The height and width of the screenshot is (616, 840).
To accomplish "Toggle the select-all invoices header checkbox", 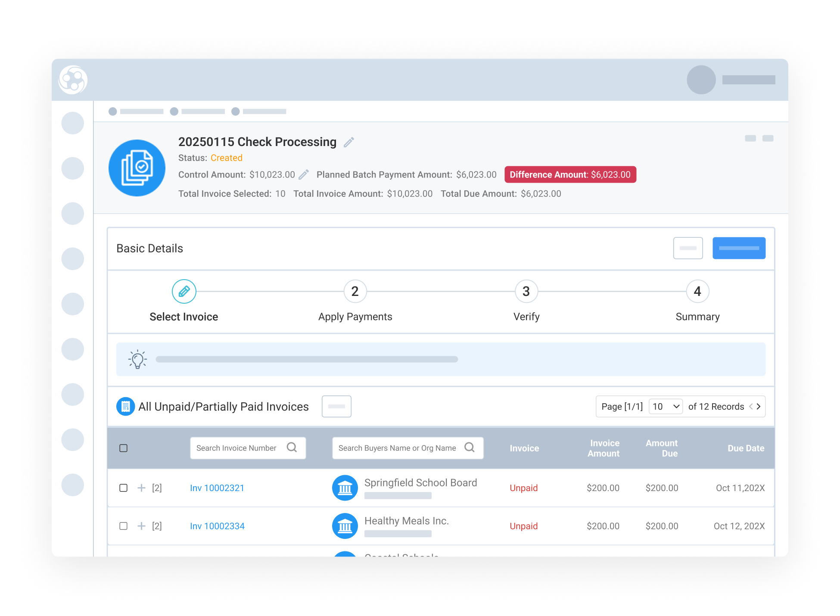I will [124, 448].
